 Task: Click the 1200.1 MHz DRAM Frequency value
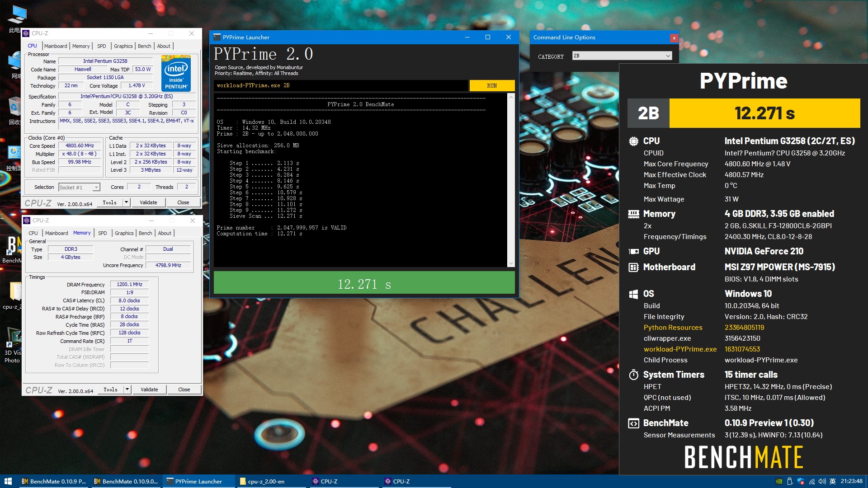coord(129,285)
